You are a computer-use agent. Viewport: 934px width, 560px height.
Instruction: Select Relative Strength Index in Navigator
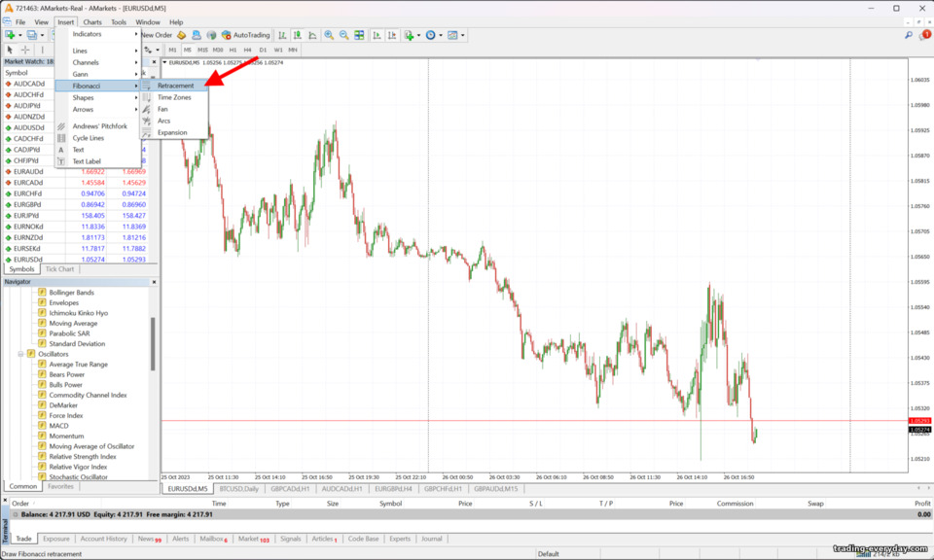pos(82,456)
